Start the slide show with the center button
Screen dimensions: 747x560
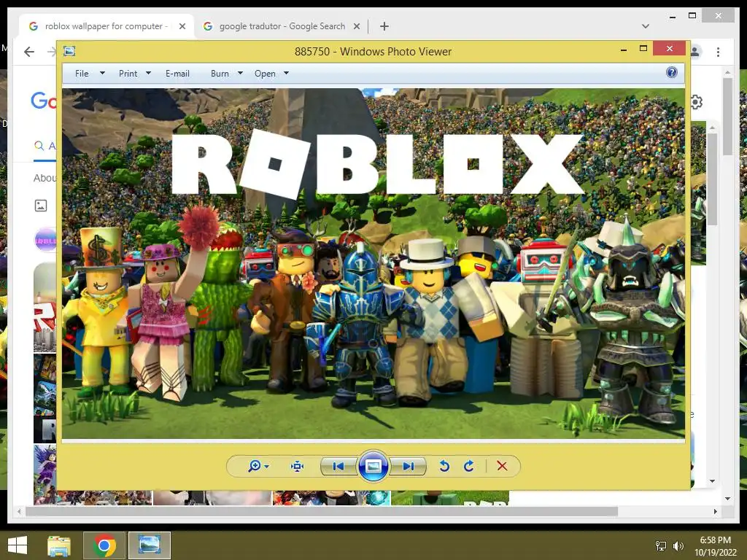click(373, 466)
